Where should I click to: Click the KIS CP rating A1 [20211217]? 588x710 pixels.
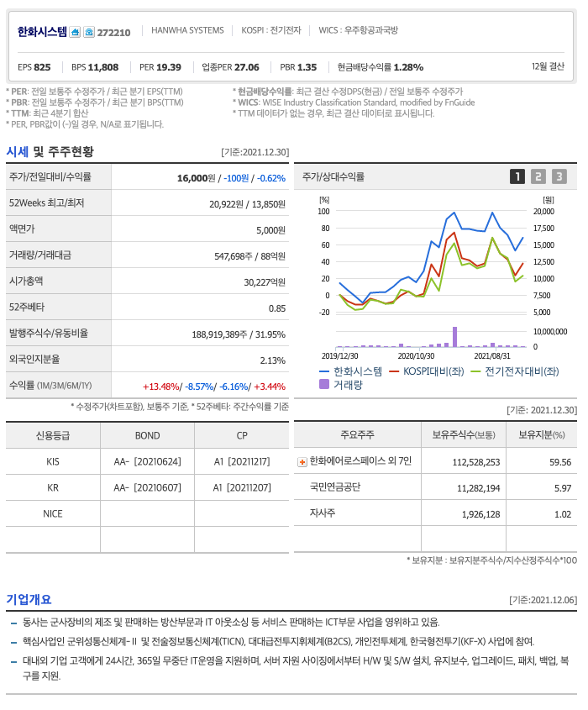tap(242, 462)
